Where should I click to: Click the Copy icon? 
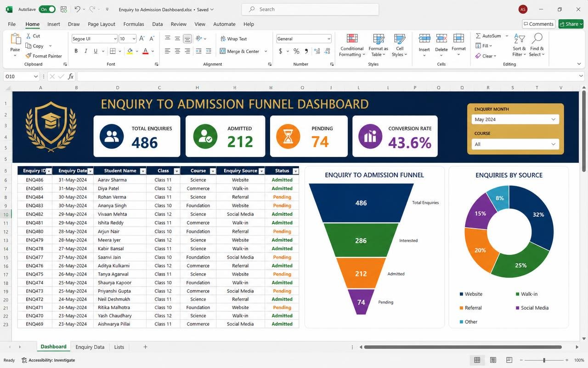pyautogui.click(x=28, y=46)
